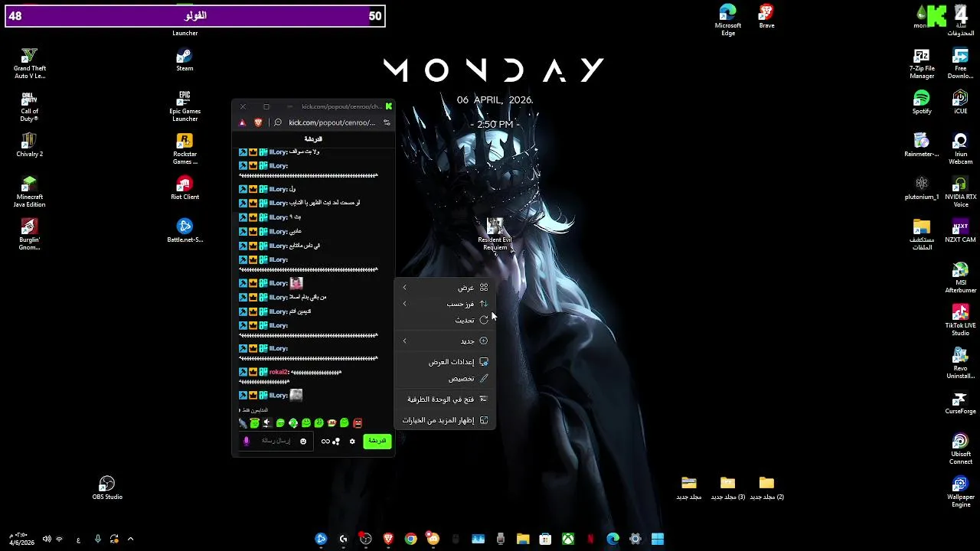The width and height of the screenshot is (980, 551).
Task: Open Brave browser on the taskbar
Action: (x=388, y=539)
